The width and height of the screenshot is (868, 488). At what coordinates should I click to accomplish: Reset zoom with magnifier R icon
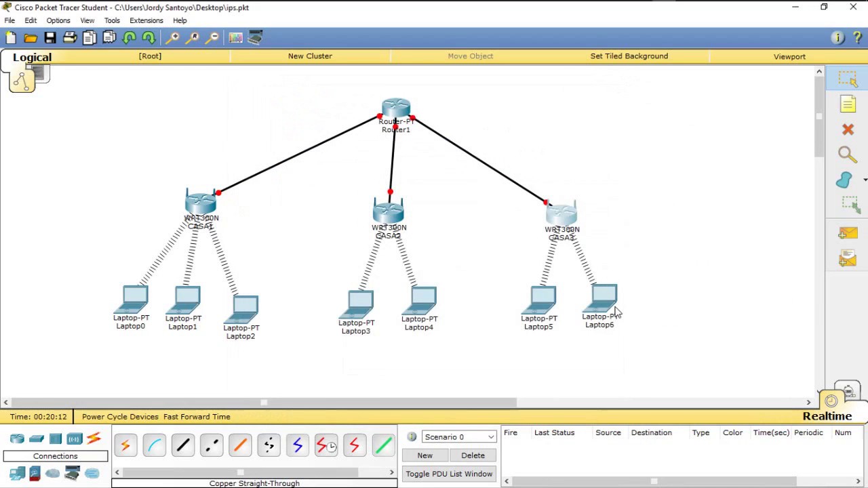(193, 38)
